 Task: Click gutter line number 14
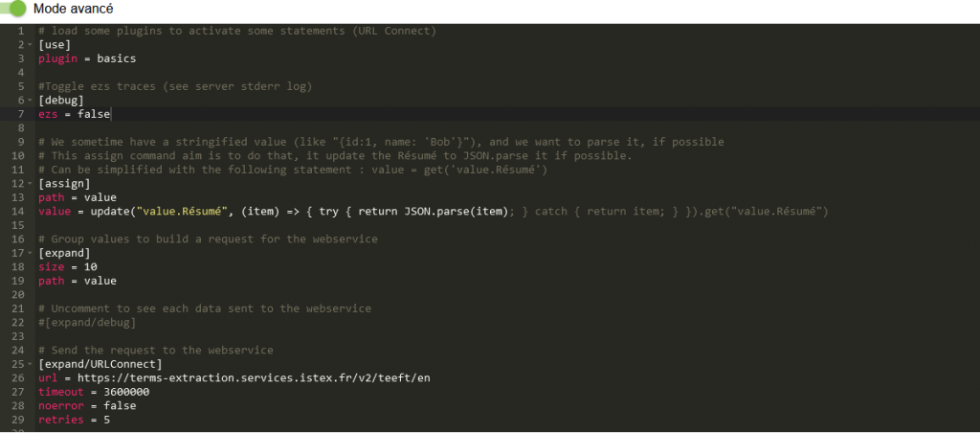20,211
